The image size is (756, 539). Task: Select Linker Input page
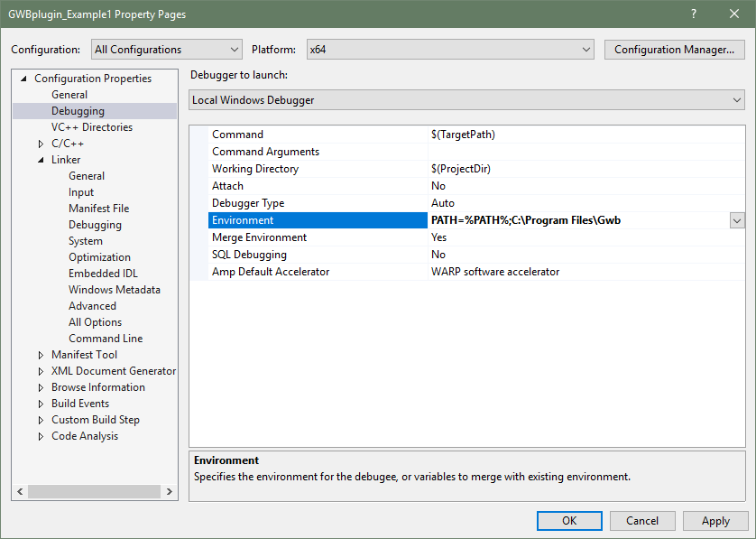point(81,192)
